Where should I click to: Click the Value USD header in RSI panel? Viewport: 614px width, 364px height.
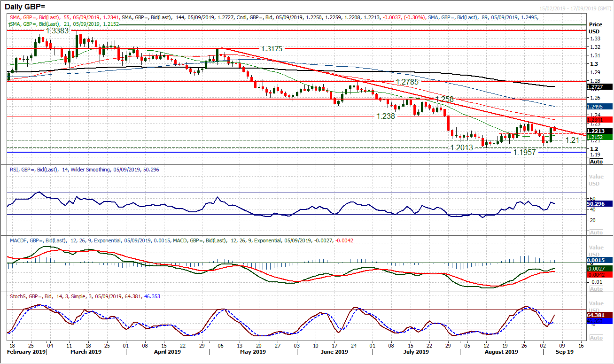pyautogui.click(x=596, y=179)
